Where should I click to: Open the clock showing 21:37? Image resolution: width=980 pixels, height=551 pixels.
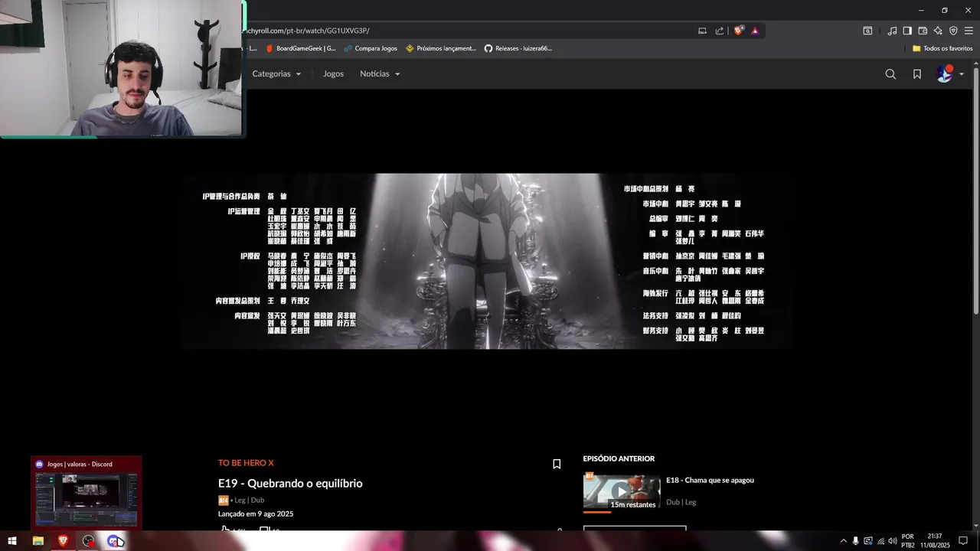coord(935,541)
